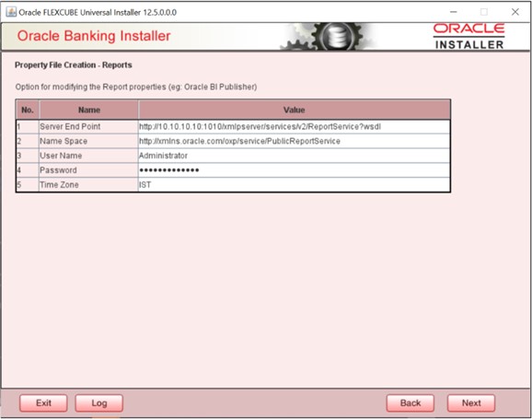Click the Java icon in title bar
This screenshot has height=419, width=532.
[x=11, y=12]
